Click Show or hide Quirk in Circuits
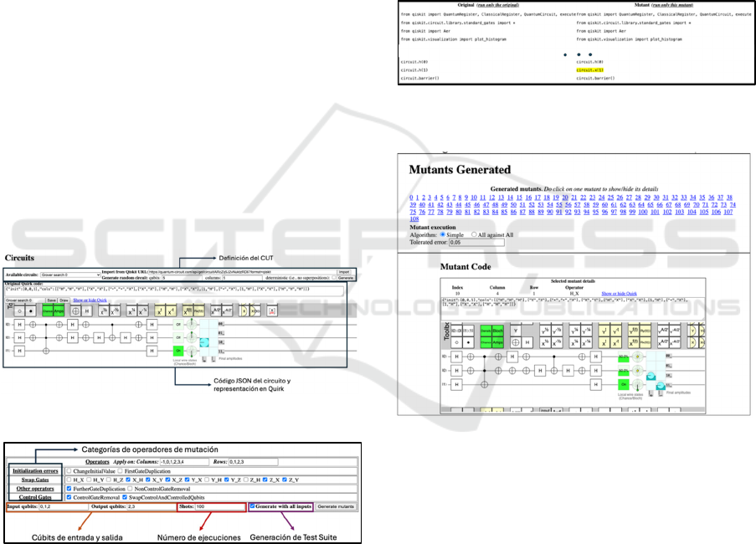 (x=90, y=299)
